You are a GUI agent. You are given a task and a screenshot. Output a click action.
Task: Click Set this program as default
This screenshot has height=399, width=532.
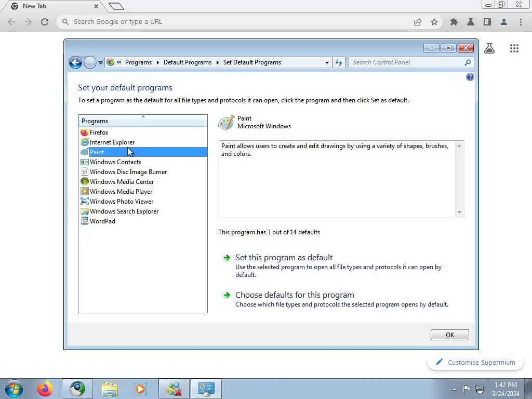[x=284, y=258]
